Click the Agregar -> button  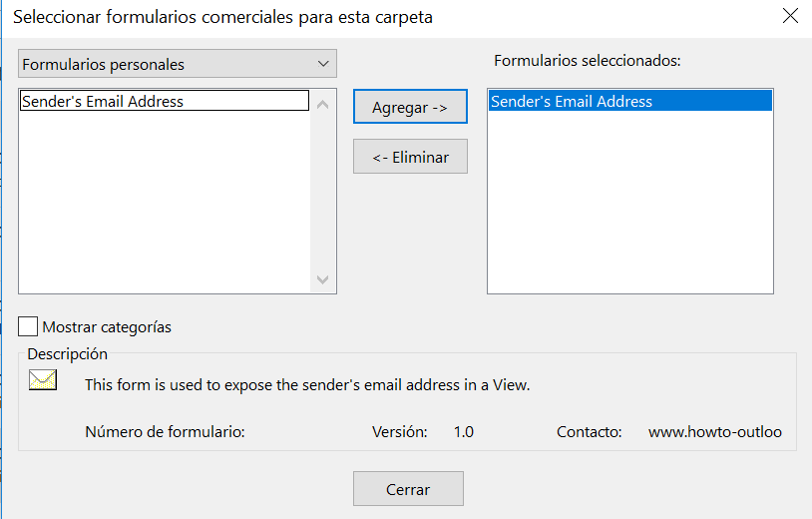click(x=410, y=107)
